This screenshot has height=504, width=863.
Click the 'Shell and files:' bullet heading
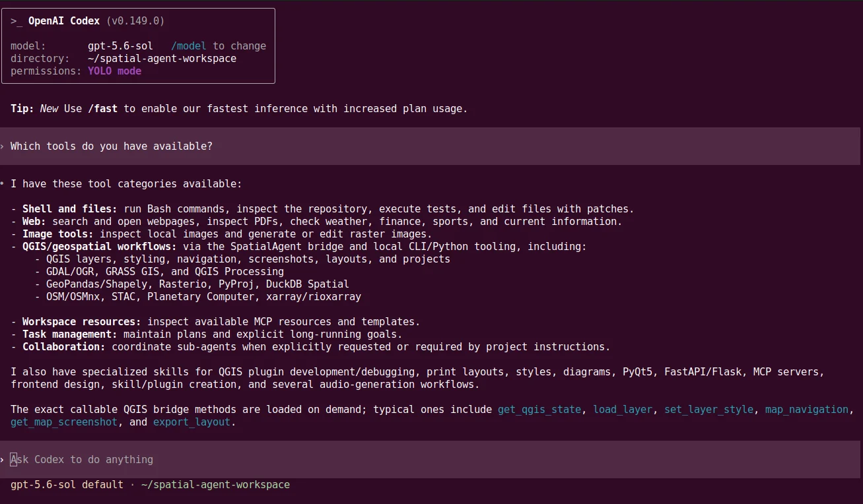pyautogui.click(x=69, y=209)
